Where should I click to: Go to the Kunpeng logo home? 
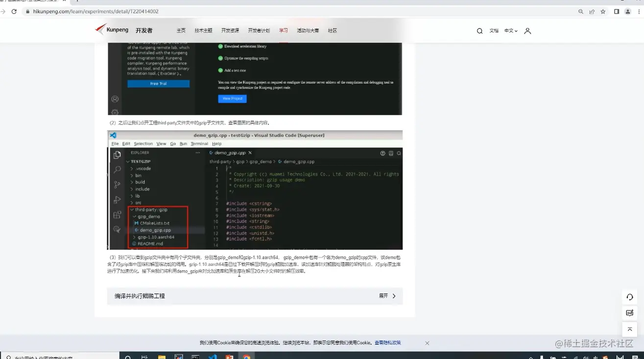[112, 29]
